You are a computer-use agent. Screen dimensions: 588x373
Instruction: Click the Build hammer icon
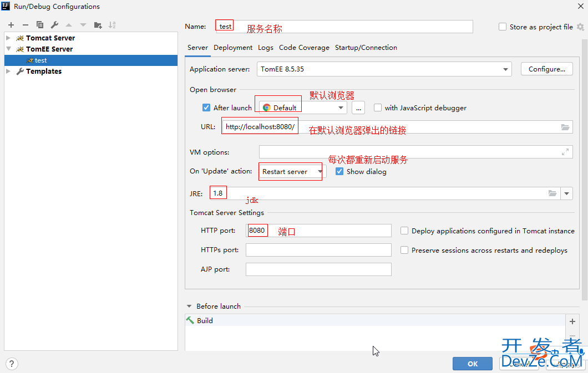pos(190,320)
